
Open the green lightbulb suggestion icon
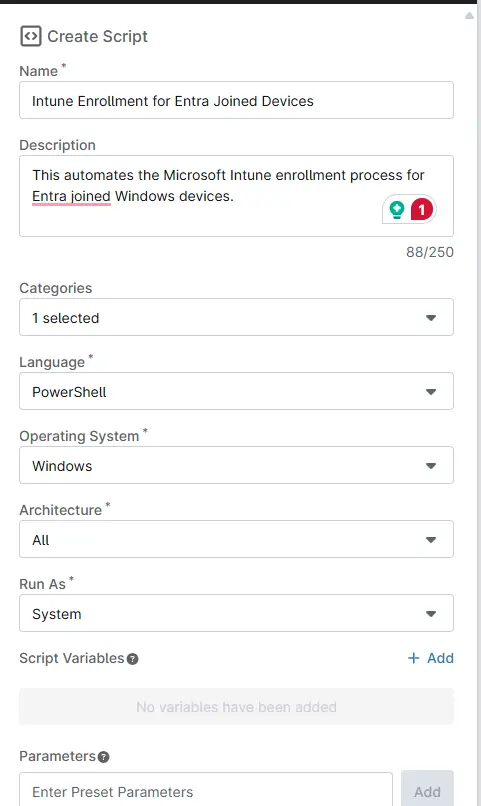pos(397,210)
